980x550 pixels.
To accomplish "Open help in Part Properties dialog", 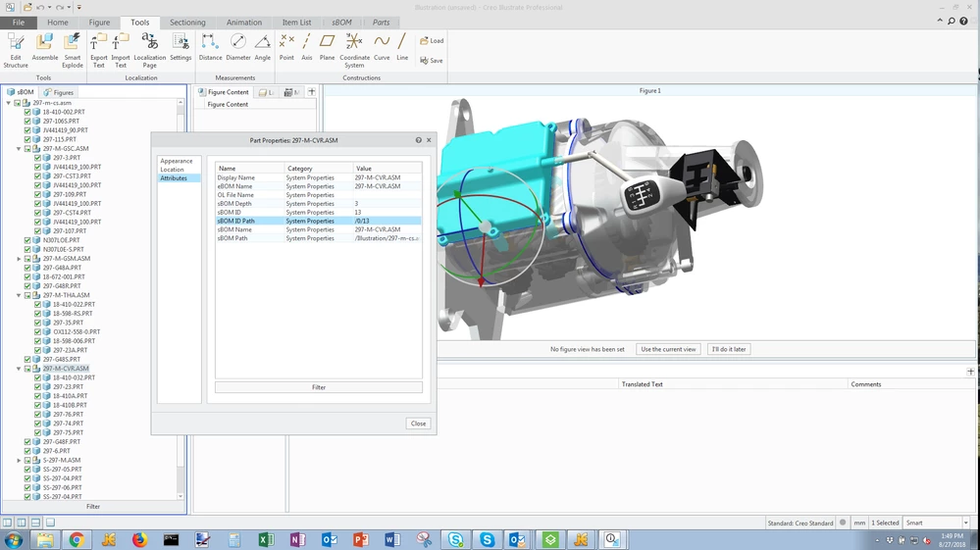I will pos(418,140).
